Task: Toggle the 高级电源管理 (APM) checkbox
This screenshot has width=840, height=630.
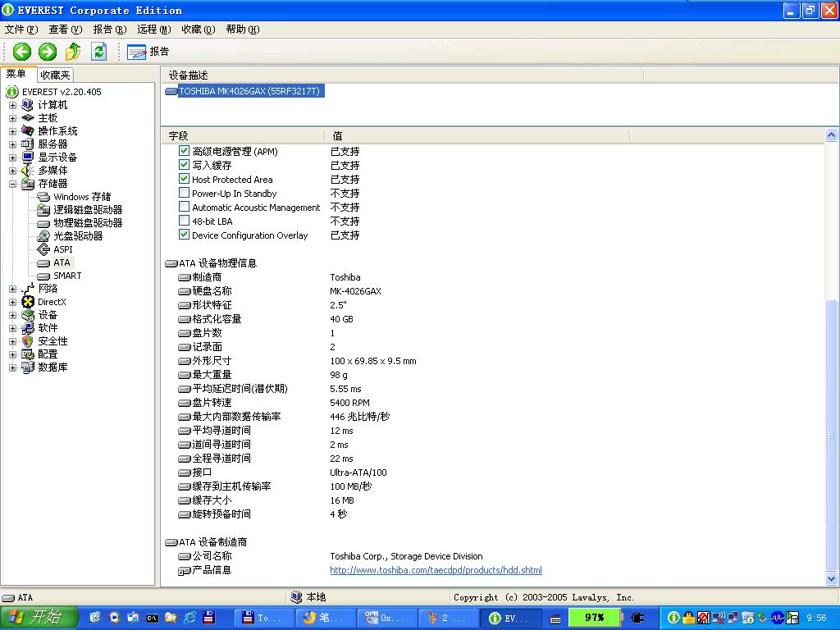Action: 185,152
